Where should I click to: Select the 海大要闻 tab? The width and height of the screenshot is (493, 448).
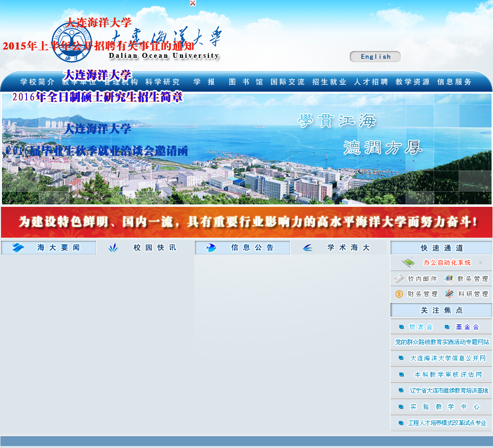pos(49,248)
